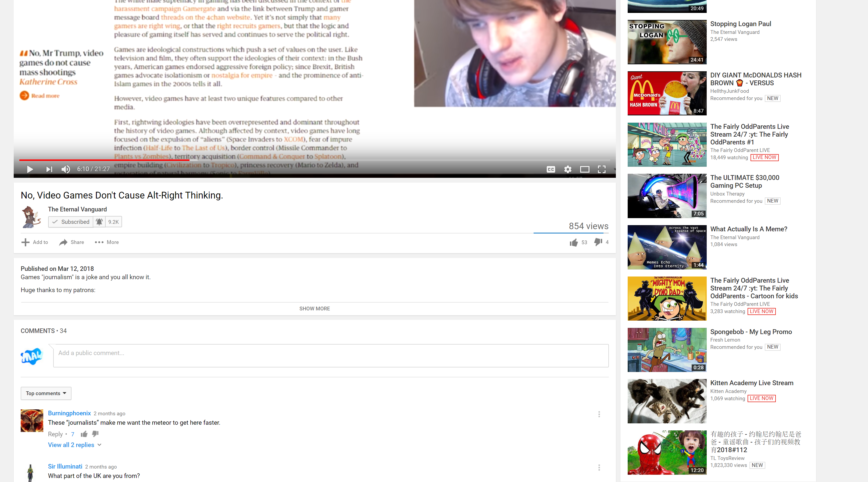Screen dimensions: 868x482
Task: Open The Eternal Vanguard channel name link
Action: (77, 209)
